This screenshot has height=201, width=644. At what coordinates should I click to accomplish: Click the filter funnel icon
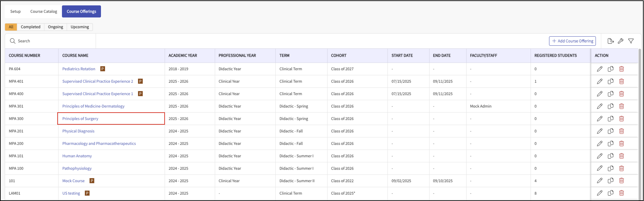coord(631,41)
